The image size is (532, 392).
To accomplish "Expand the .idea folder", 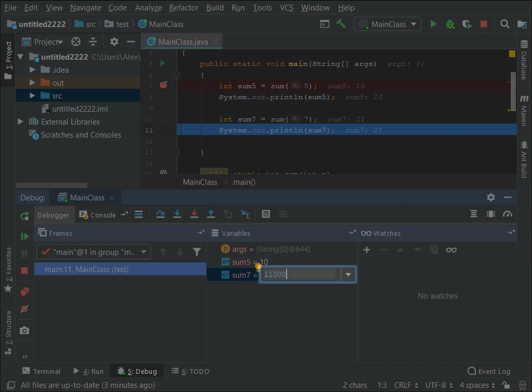I will pos(32,70).
